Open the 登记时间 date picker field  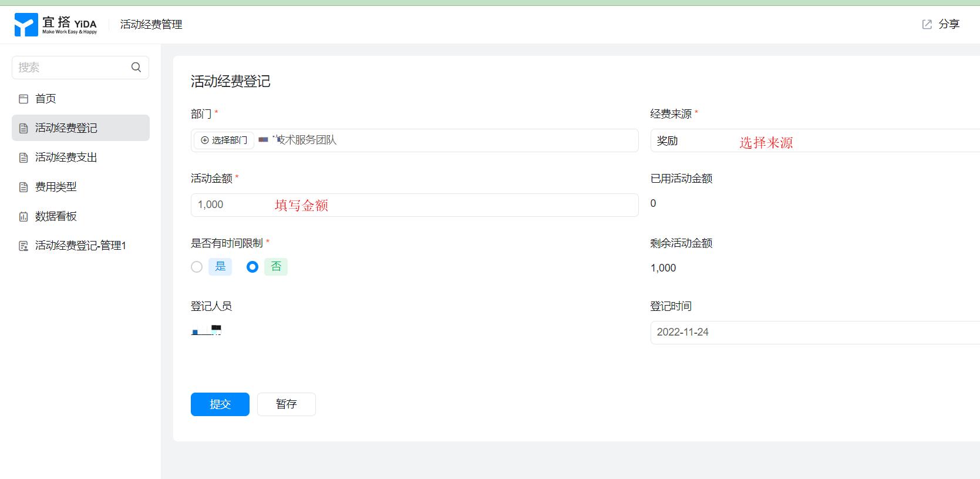point(815,332)
